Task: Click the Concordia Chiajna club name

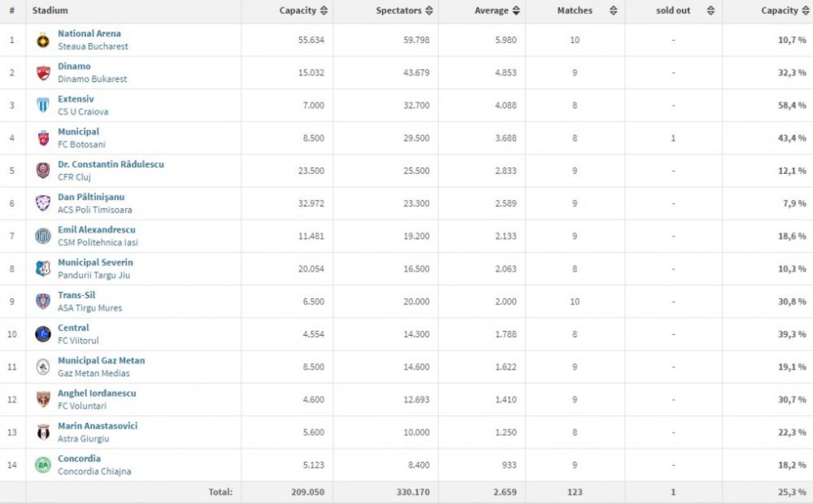Action: (x=95, y=472)
